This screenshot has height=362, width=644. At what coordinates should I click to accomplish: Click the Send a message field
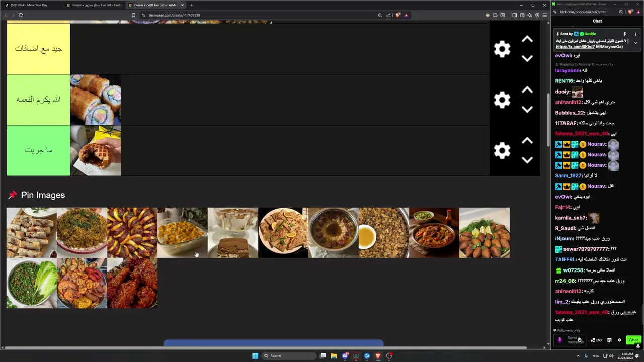[x=571, y=340]
